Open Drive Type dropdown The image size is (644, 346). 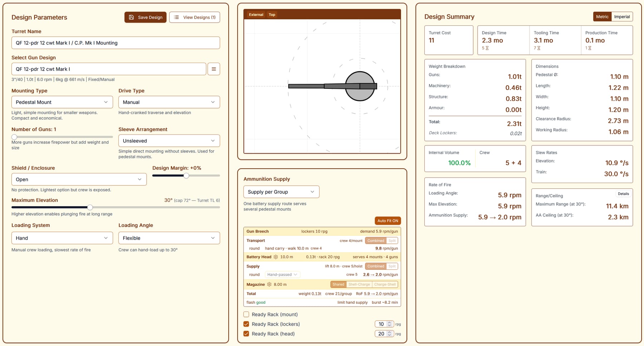tap(169, 102)
